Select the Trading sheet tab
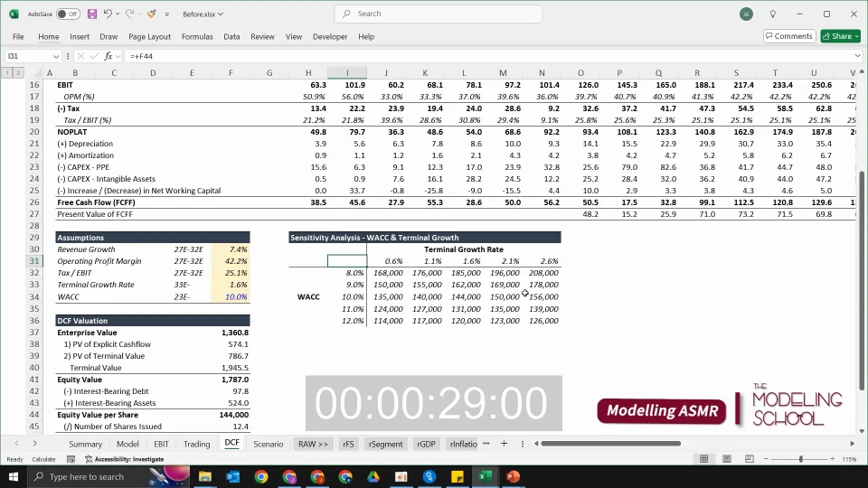The image size is (868, 488). click(x=196, y=444)
